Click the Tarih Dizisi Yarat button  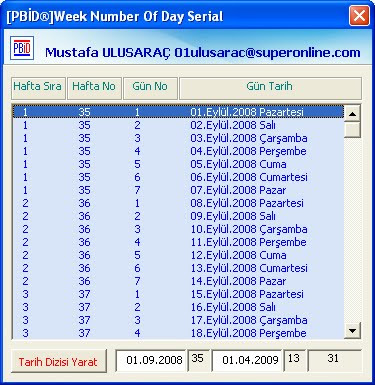59,361
